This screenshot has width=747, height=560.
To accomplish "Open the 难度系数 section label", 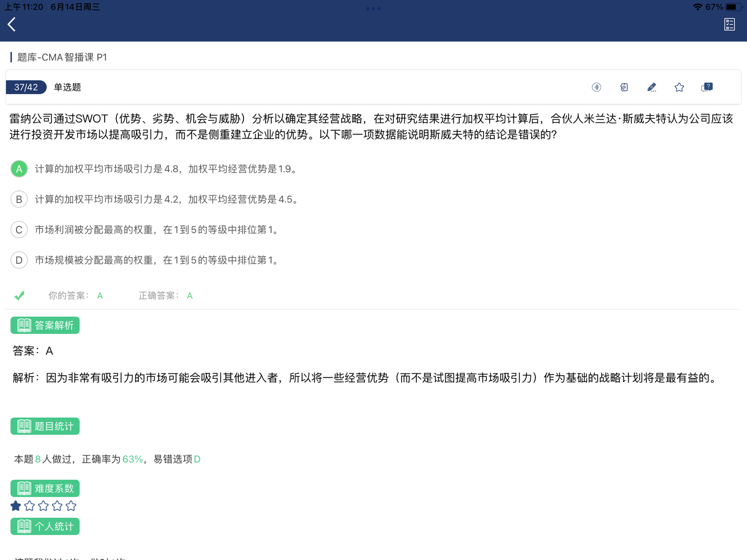I will pos(45,488).
